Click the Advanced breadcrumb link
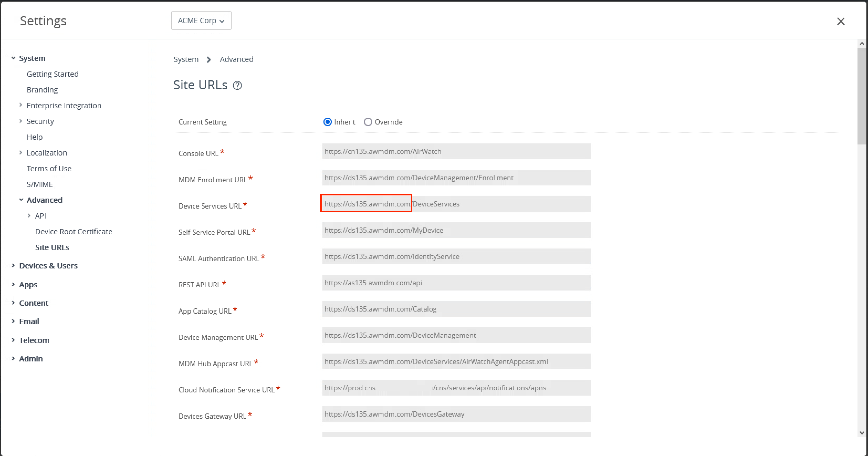The height and width of the screenshot is (456, 868). click(236, 59)
